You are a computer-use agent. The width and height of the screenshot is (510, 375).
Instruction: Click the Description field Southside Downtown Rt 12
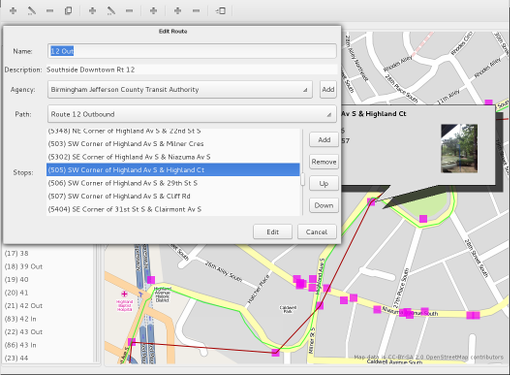point(192,70)
